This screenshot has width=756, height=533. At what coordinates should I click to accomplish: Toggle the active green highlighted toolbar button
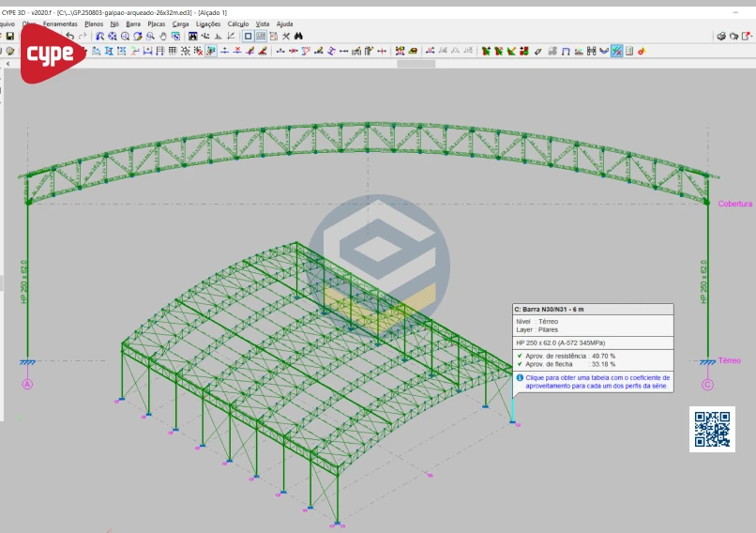(211, 51)
